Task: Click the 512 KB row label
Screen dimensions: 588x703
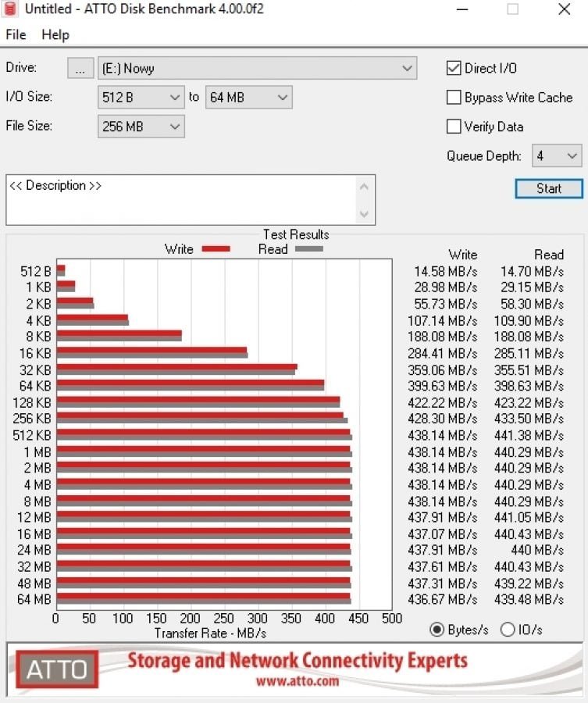Action: [32, 435]
